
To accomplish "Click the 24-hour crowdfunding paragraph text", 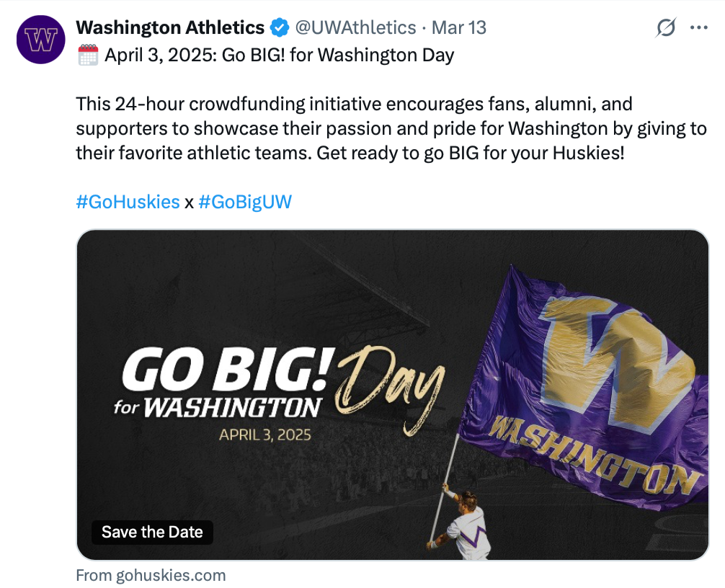I will click(391, 128).
